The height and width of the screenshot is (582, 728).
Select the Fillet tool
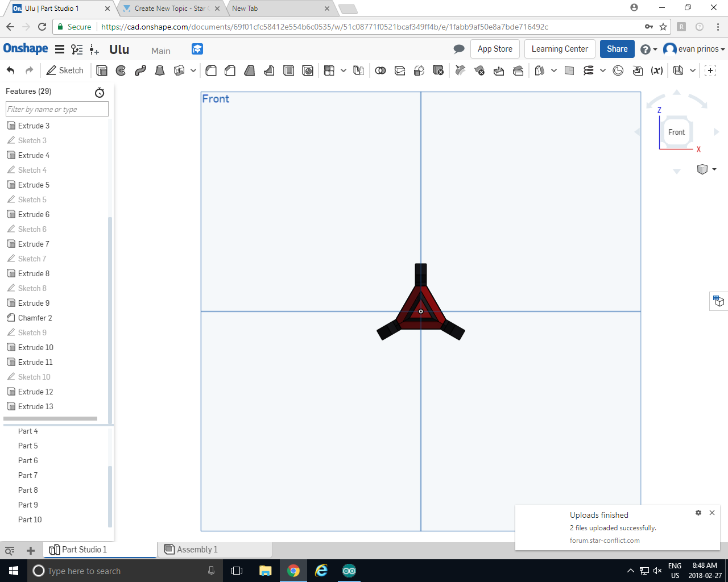210,70
